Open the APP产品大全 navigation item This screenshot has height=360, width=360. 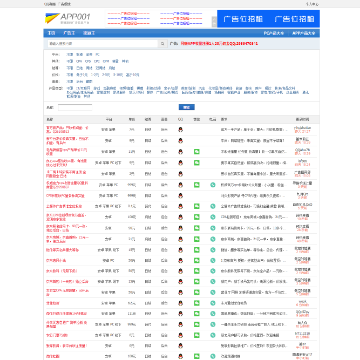303,33
